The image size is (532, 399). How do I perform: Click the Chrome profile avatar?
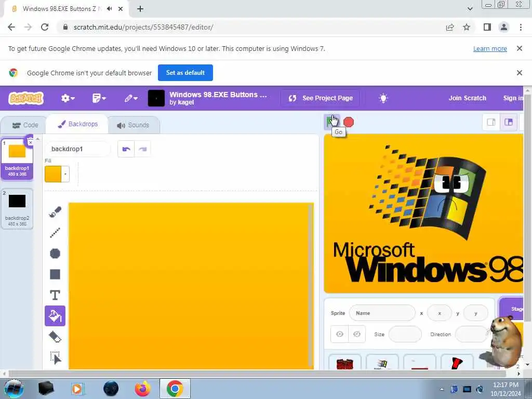coord(504,27)
